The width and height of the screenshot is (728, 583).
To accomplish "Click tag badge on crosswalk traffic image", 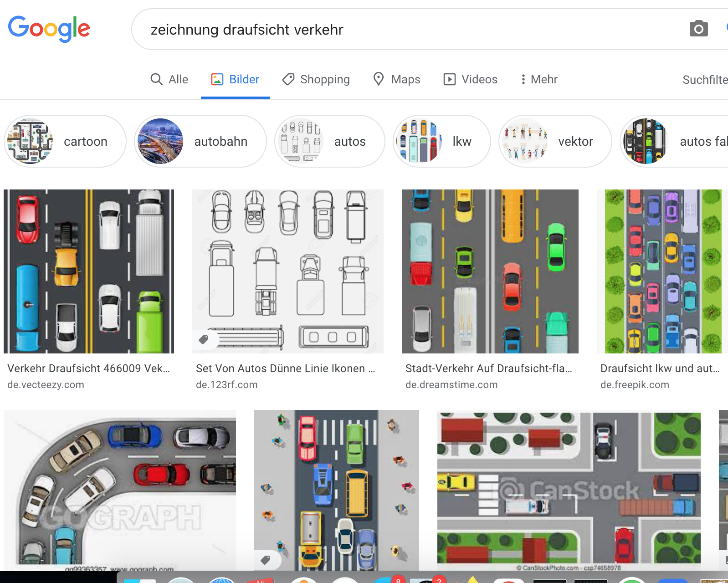I will coord(265,560).
